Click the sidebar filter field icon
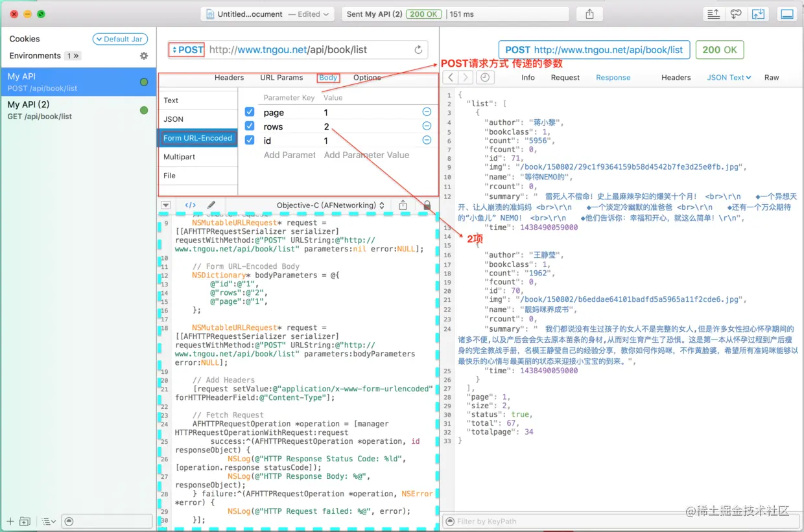 pos(69,521)
